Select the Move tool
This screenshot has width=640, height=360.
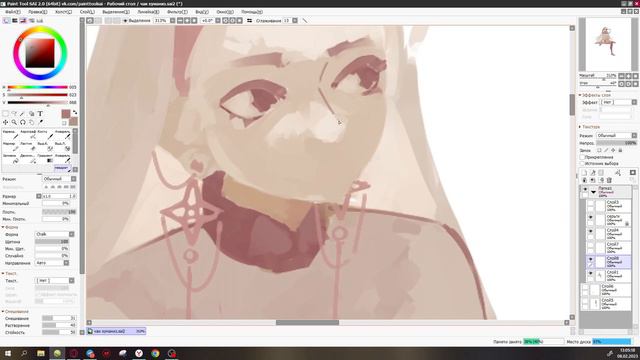coord(6,122)
